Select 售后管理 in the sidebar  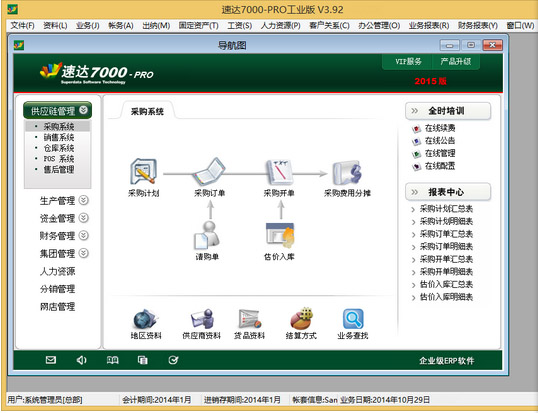58,169
